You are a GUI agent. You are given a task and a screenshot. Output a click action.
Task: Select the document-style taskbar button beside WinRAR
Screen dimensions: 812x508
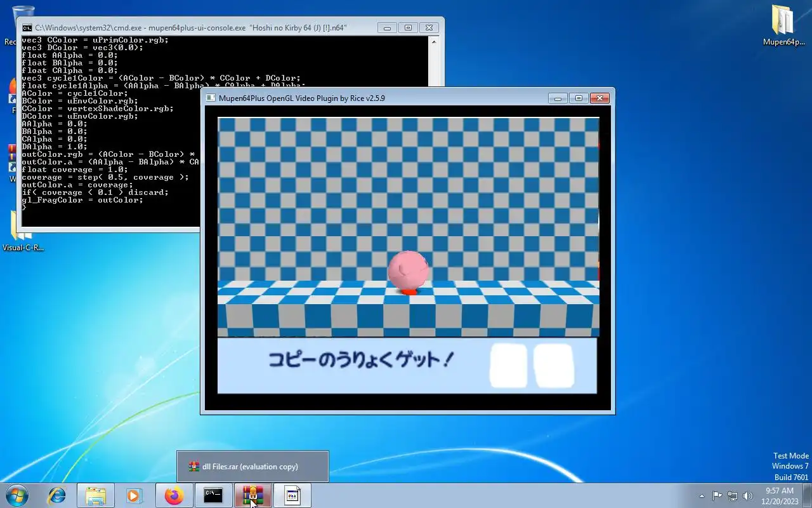click(x=292, y=495)
